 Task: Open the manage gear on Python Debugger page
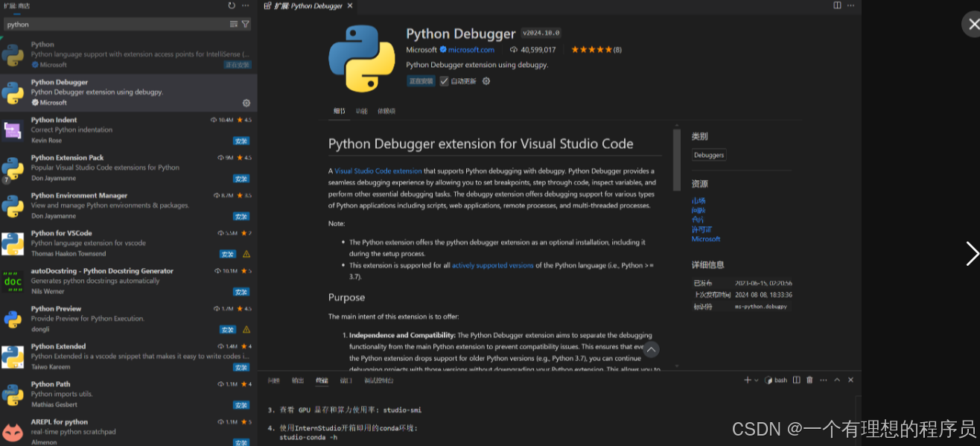[x=486, y=81]
